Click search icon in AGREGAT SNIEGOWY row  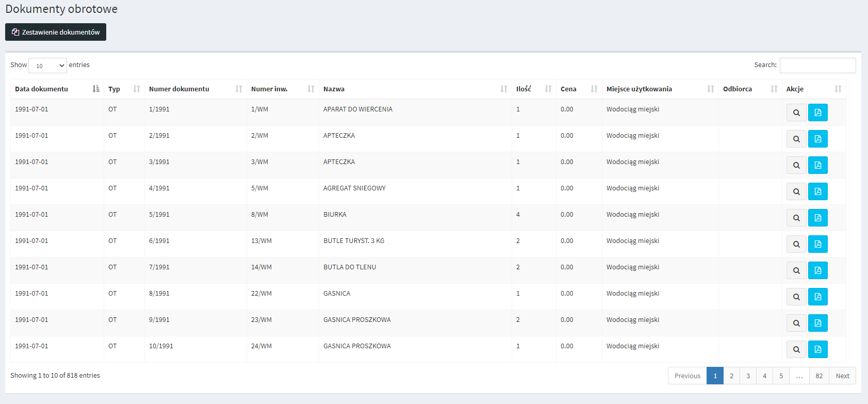coord(796,191)
